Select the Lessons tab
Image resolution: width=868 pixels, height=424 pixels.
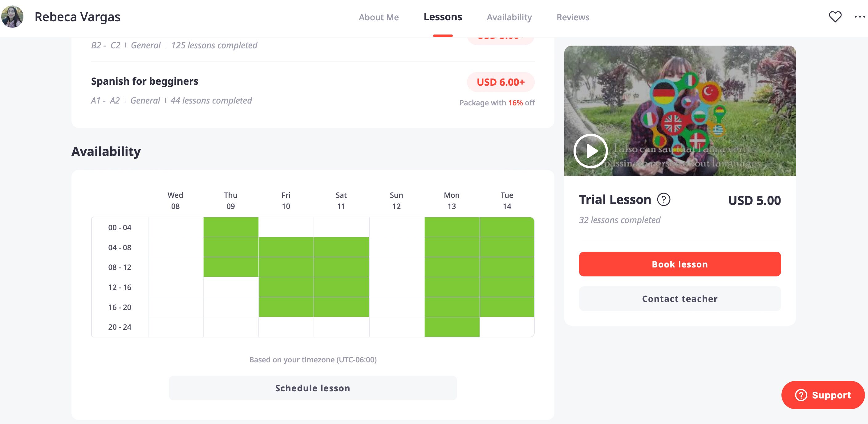442,17
